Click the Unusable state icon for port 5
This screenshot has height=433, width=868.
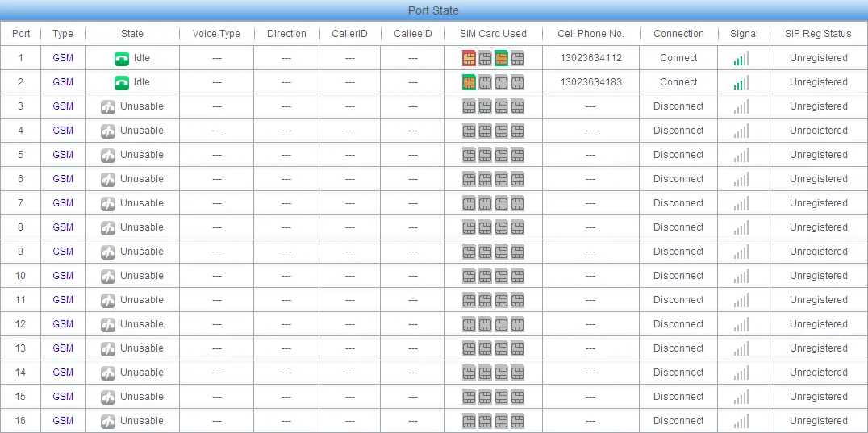click(108, 156)
